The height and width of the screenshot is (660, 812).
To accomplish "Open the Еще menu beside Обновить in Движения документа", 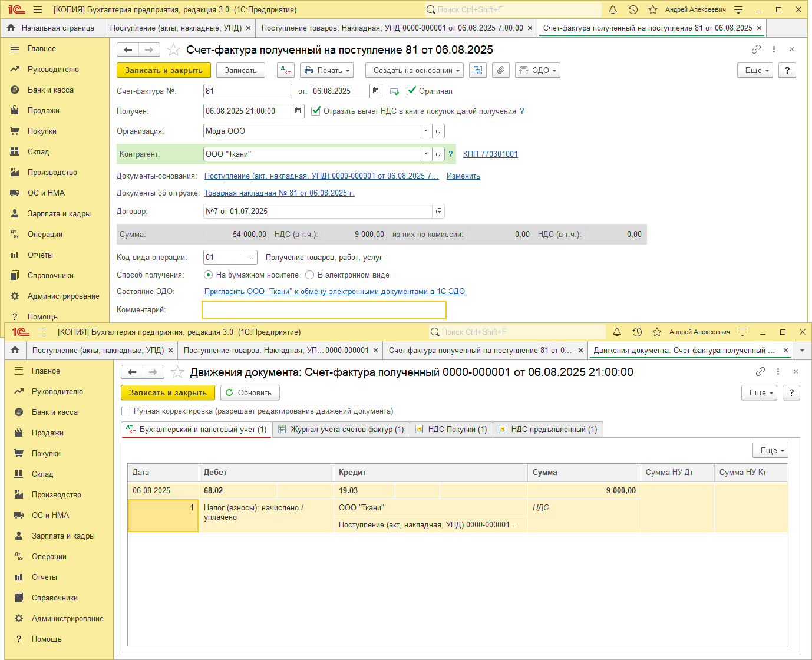I will 760,392.
